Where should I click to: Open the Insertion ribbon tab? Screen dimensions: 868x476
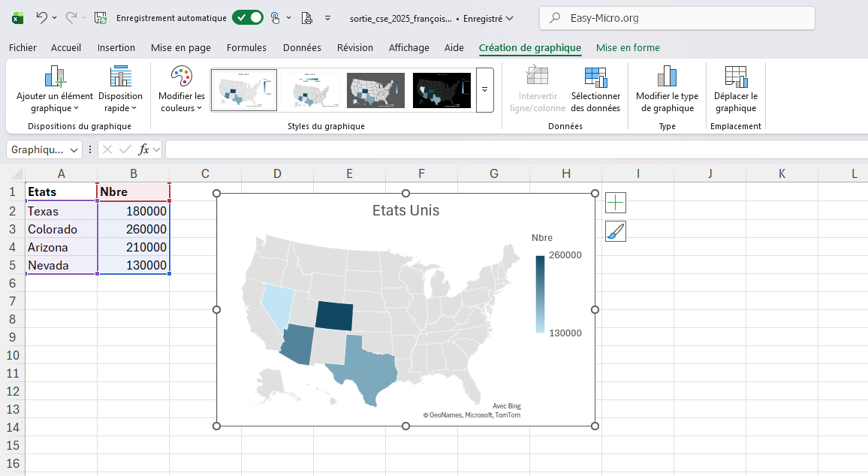(116, 47)
